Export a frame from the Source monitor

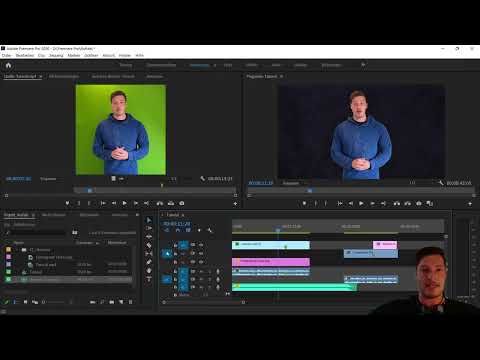click(x=182, y=203)
